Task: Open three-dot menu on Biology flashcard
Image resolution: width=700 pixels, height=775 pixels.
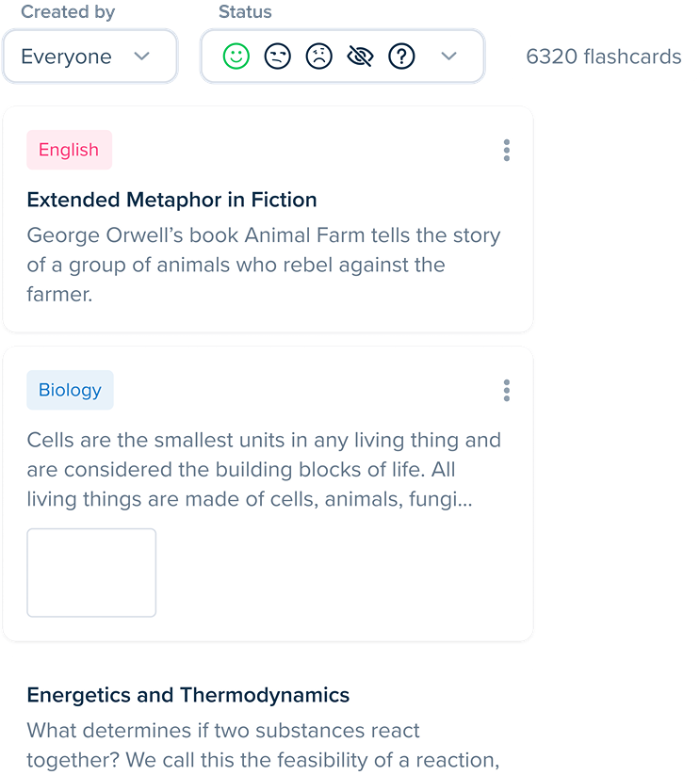Action: click(x=507, y=391)
